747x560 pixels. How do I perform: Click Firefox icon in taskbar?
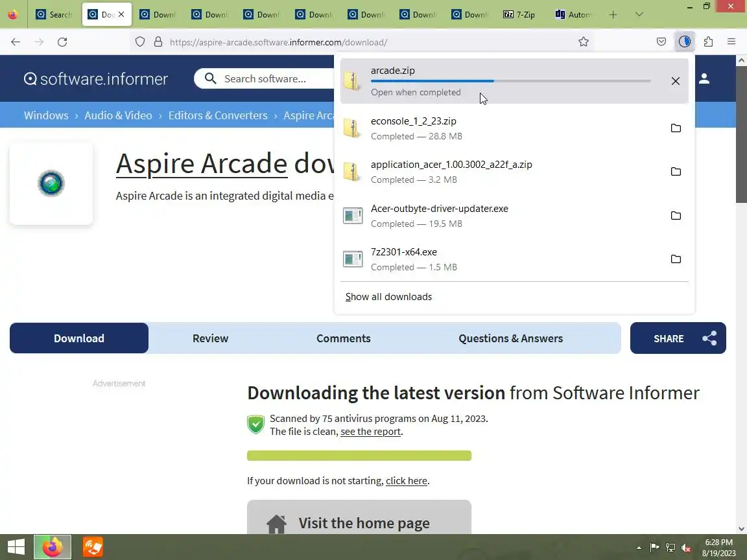[x=53, y=547]
